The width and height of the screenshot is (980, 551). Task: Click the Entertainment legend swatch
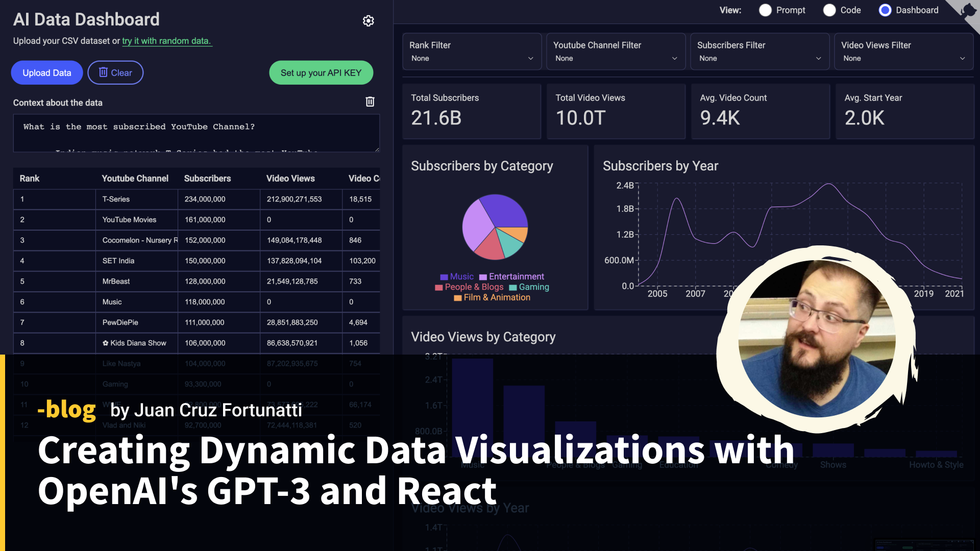coord(483,277)
